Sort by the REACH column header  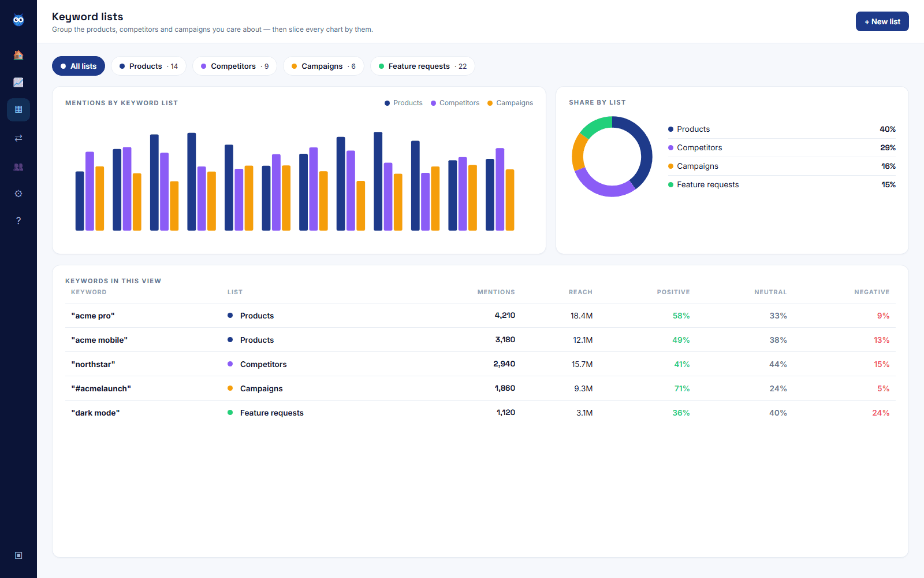pyautogui.click(x=580, y=292)
